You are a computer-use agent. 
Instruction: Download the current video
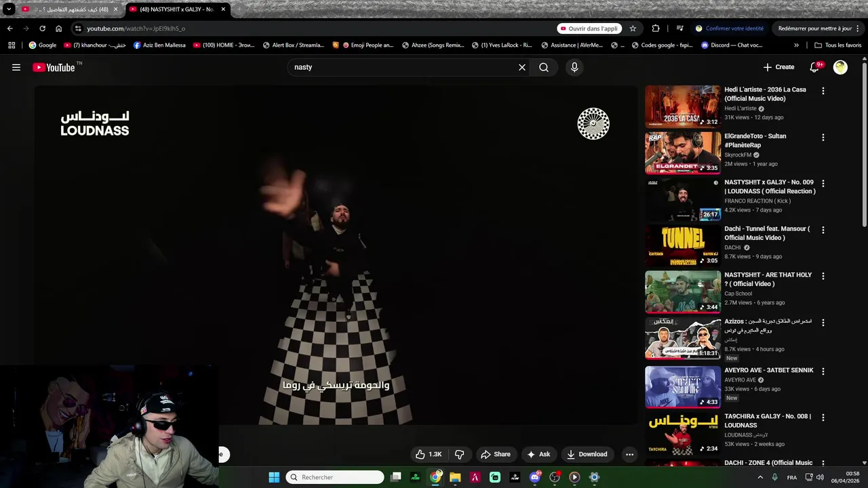tap(587, 454)
